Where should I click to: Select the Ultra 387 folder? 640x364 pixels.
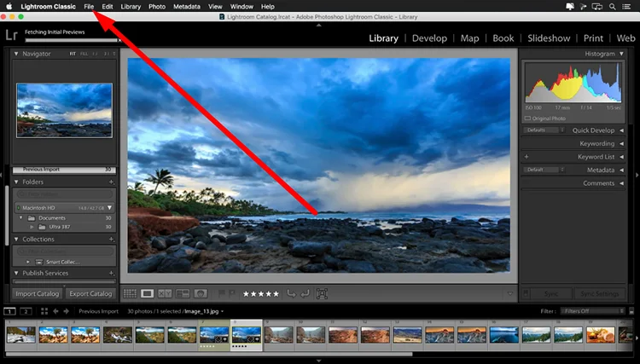tap(60, 227)
